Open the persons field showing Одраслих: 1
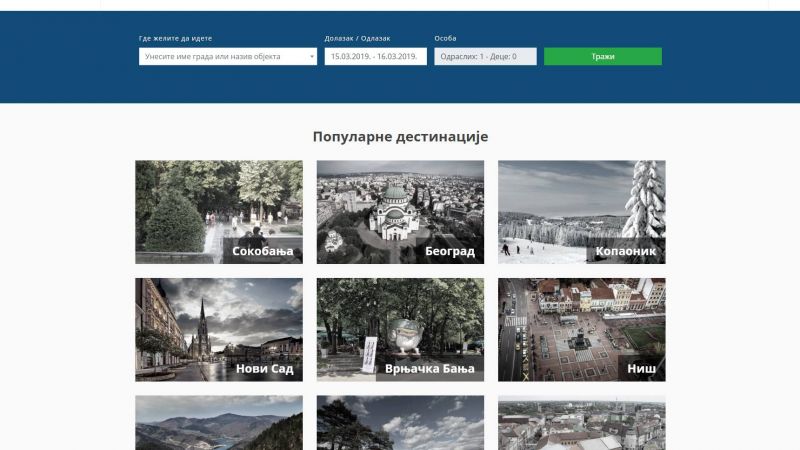 coord(485,57)
